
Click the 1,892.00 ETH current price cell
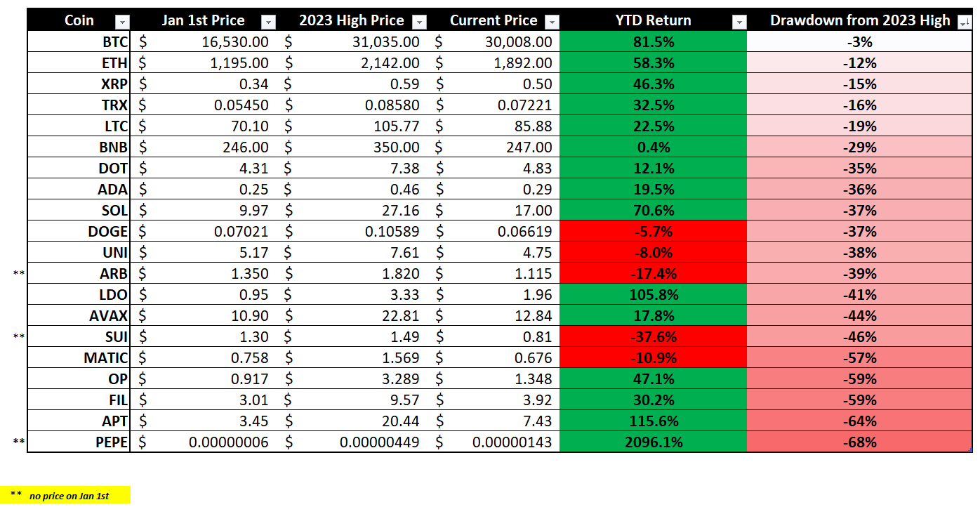click(x=494, y=63)
